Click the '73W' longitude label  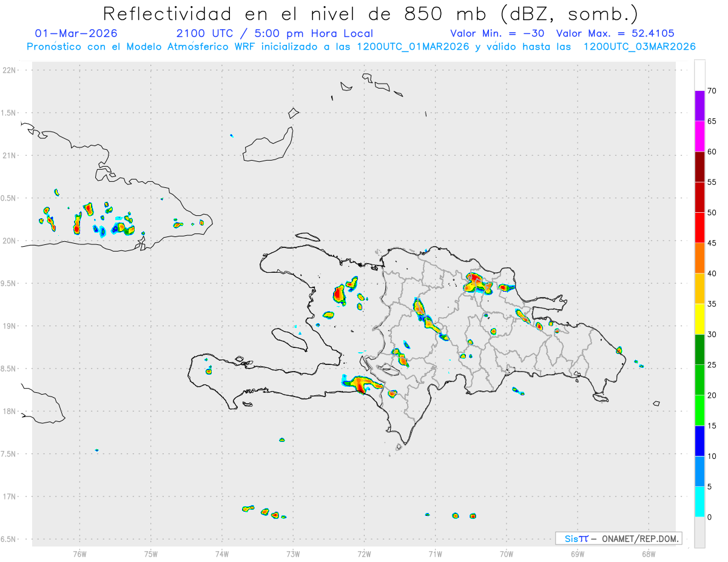coord(293,554)
